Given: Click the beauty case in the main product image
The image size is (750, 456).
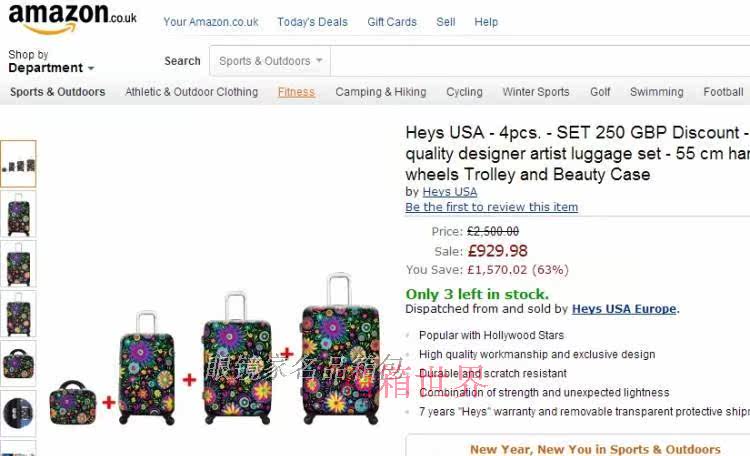Looking at the screenshot, I should [x=72, y=402].
